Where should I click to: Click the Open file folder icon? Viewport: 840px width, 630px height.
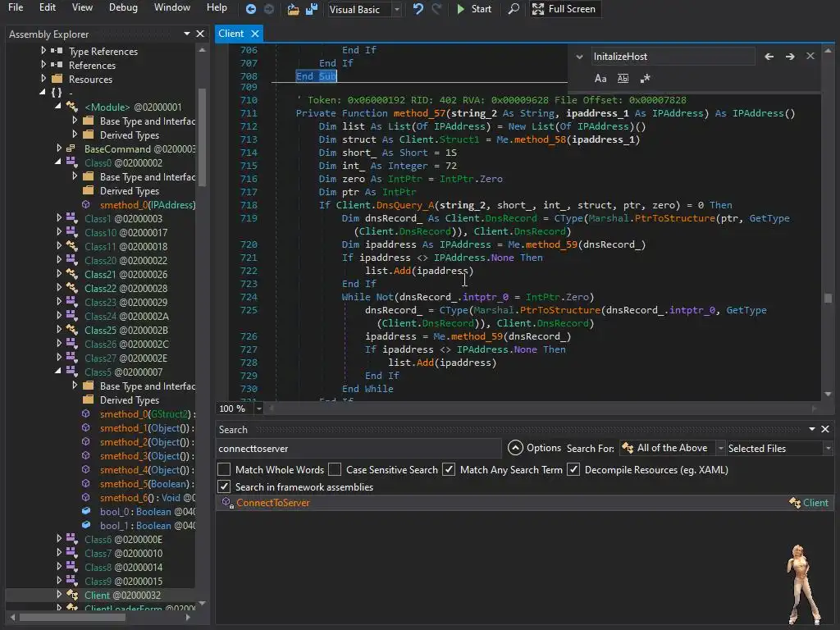coord(294,9)
